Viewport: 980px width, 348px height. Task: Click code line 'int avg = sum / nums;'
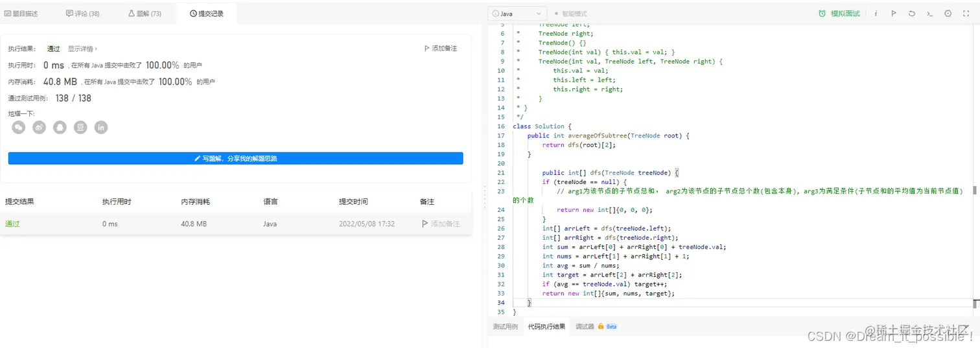coord(581,265)
